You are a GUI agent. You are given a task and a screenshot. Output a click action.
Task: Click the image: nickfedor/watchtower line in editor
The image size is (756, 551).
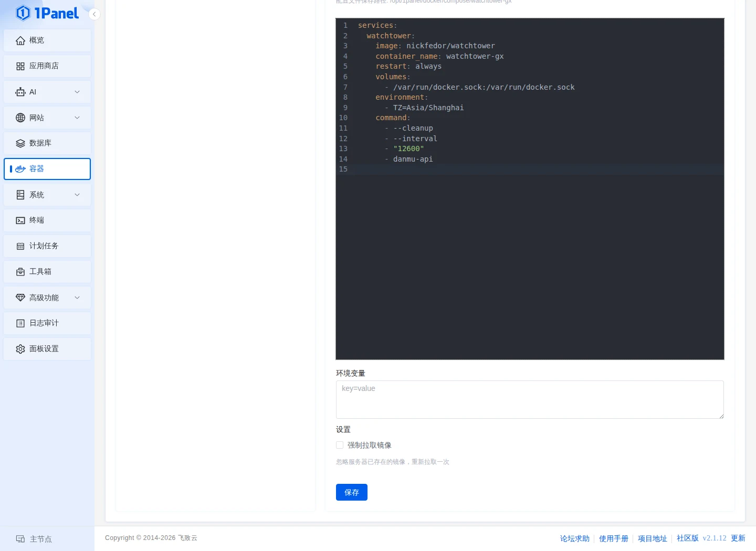click(x=435, y=46)
